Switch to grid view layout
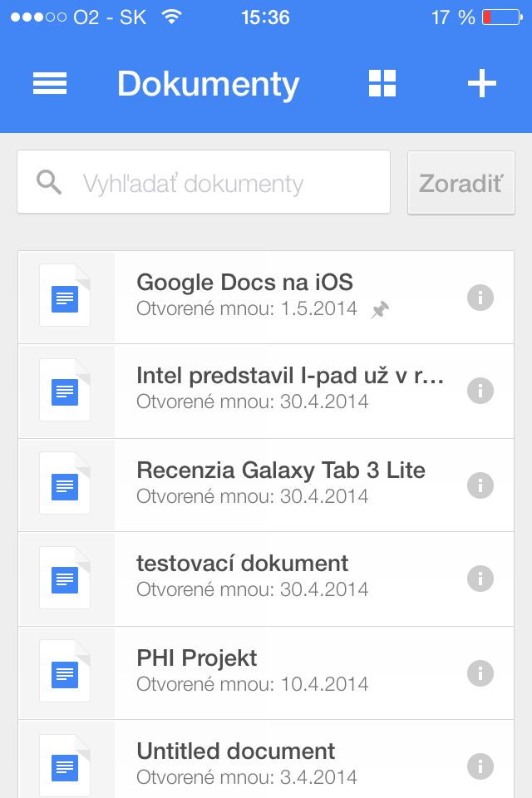 (x=382, y=84)
